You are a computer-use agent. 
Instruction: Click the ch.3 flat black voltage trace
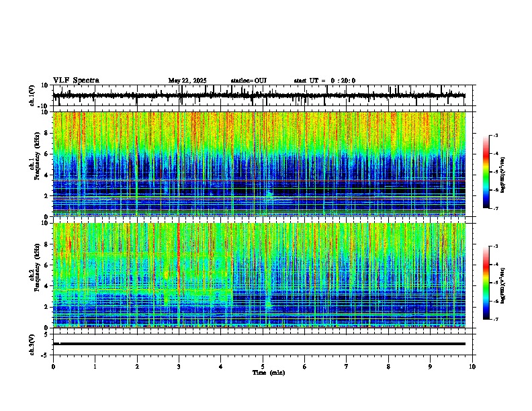[x=259, y=344]
